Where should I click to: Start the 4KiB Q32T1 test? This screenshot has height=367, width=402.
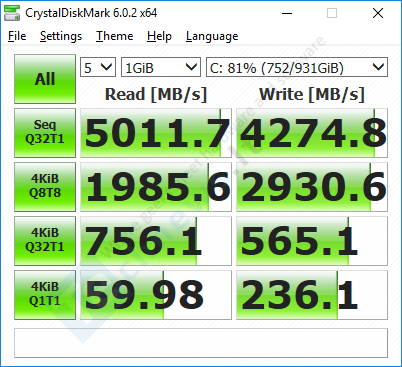coord(45,241)
